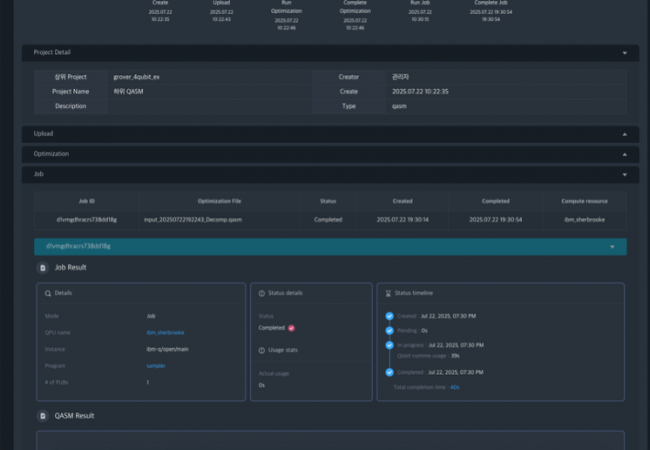This screenshot has height=450, width=650.
Task: Click the In progress timeline checkmark
Action: [389, 344]
